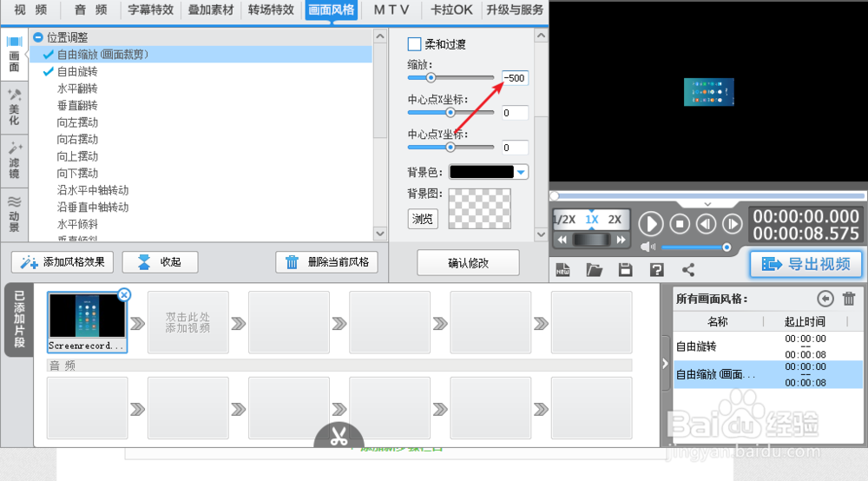Enable the 柔和过渡 checkbox
This screenshot has height=481, width=868.
click(414, 44)
